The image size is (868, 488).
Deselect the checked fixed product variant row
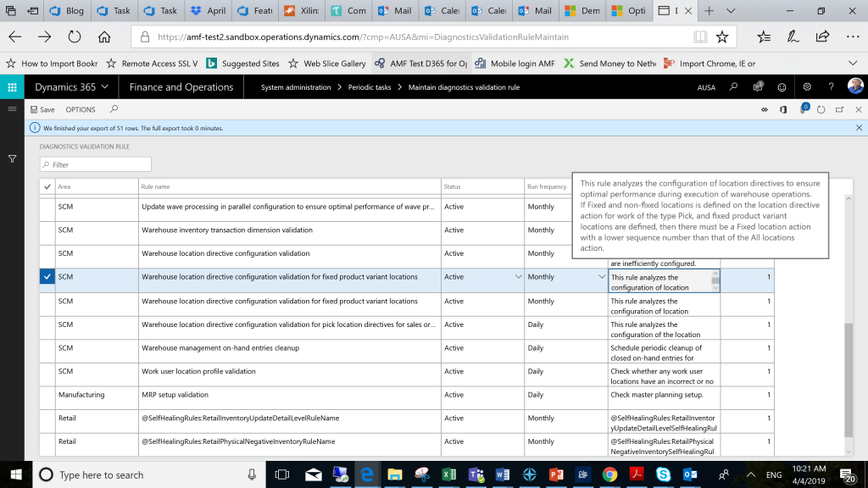(x=47, y=277)
